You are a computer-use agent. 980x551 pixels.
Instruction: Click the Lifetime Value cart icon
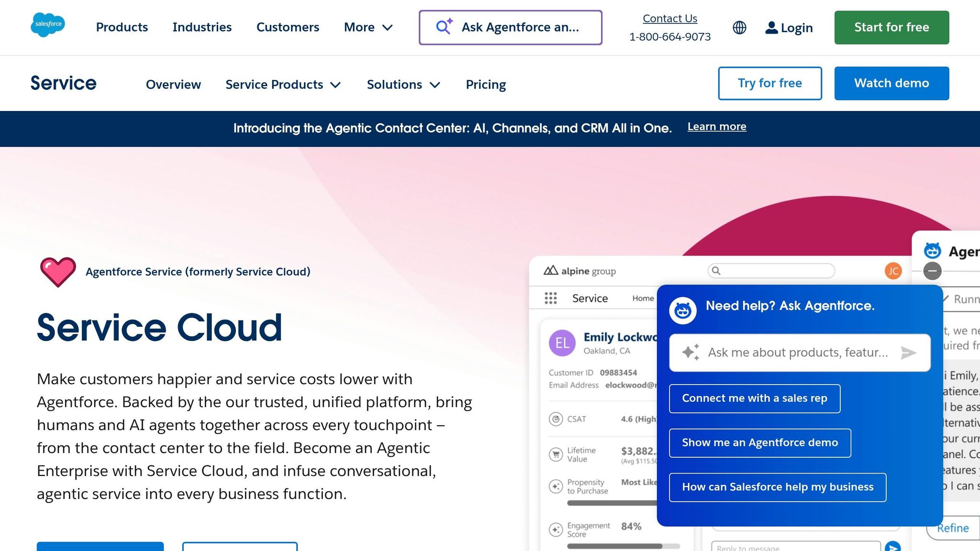[556, 454]
